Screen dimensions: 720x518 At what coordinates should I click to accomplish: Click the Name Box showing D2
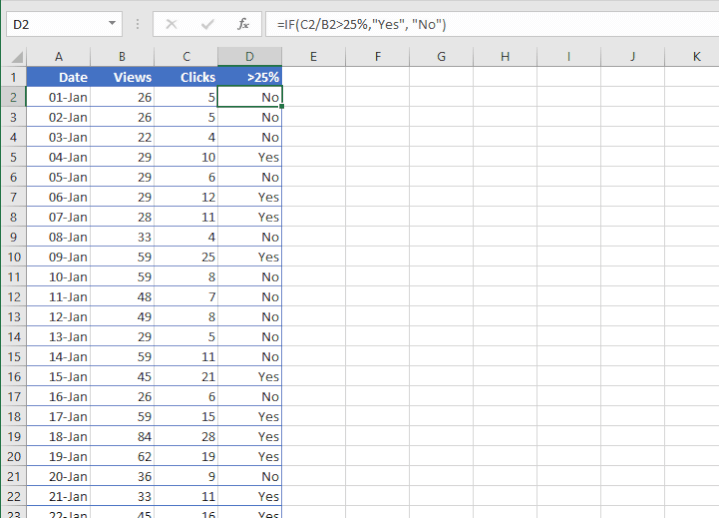55,24
